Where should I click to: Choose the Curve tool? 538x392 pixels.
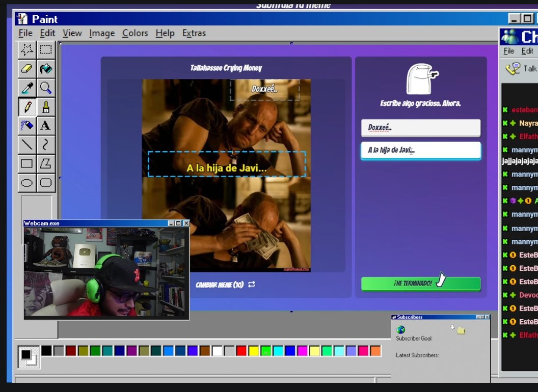point(46,145)
